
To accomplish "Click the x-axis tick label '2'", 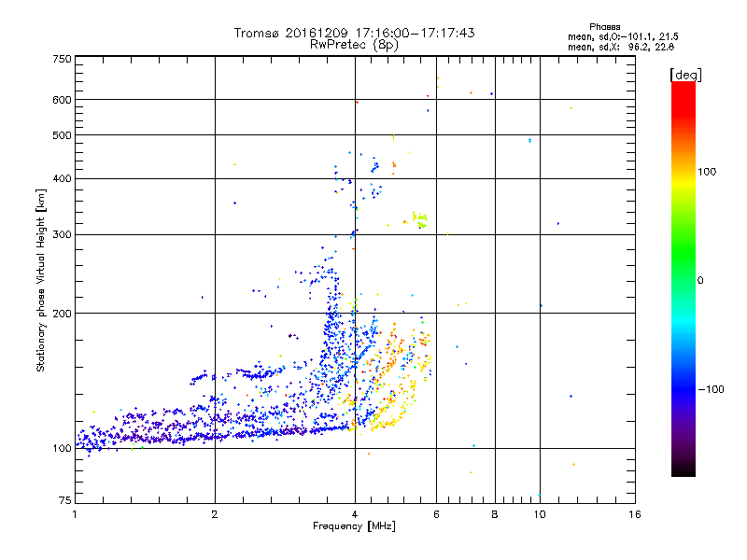I will click(215, 514).
